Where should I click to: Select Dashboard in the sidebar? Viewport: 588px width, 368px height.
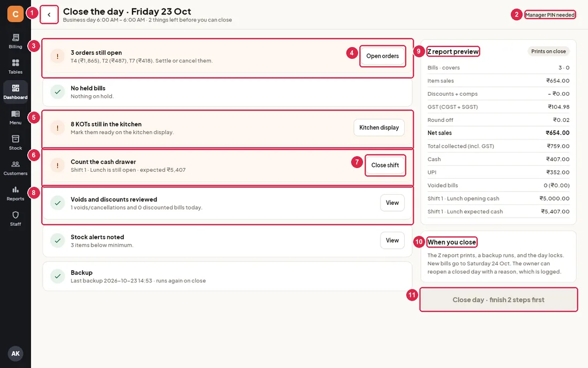click(x=16, y=92)
